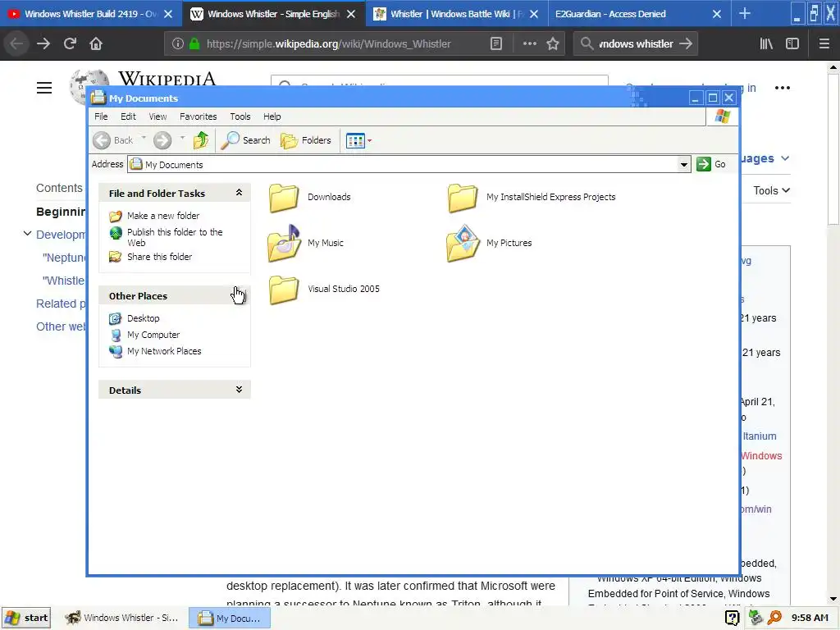Switch to Windows Whistler Build 2419 tab
Viewport: 840px width, 630px height.
pyautogui.click(x=91, y=14)
